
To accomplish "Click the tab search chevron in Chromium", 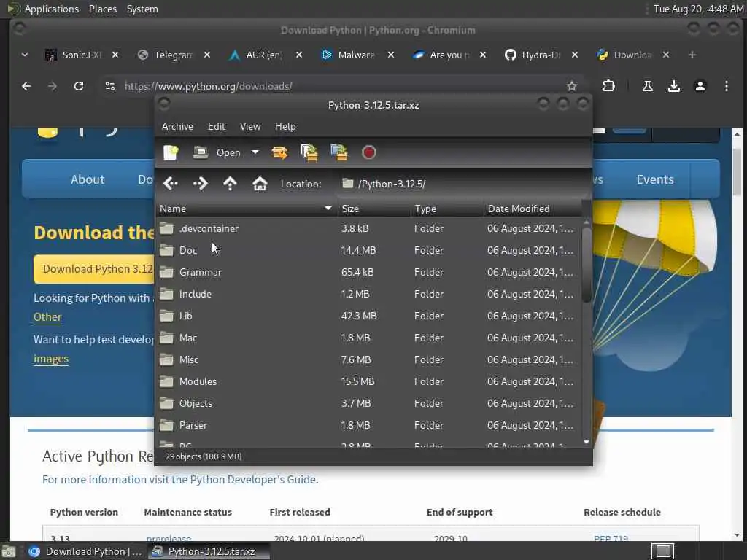I will click(x=25, y=55).
